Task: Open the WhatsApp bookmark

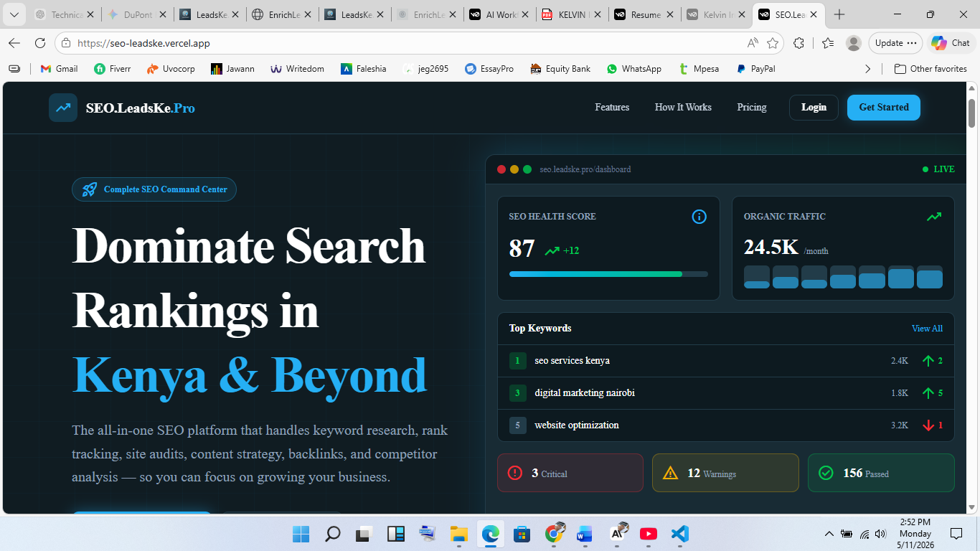Action: 634,69
